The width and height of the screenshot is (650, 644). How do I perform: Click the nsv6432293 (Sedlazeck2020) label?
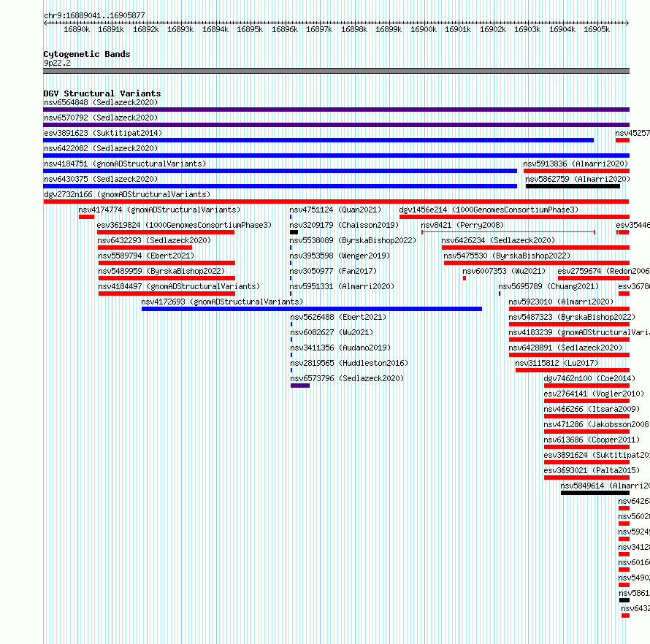tap(154, 240)
